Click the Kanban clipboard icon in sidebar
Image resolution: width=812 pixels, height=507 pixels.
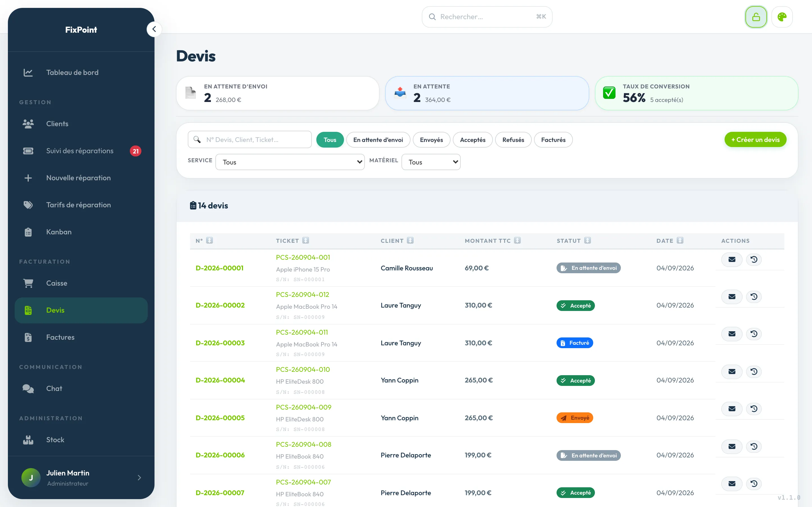(x=28, y=232)
